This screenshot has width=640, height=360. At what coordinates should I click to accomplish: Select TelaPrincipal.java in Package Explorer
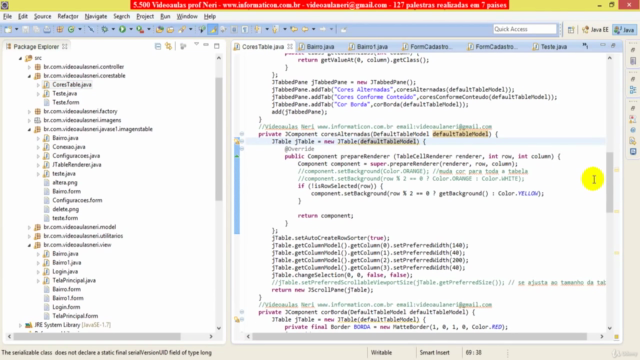[74, 280]
